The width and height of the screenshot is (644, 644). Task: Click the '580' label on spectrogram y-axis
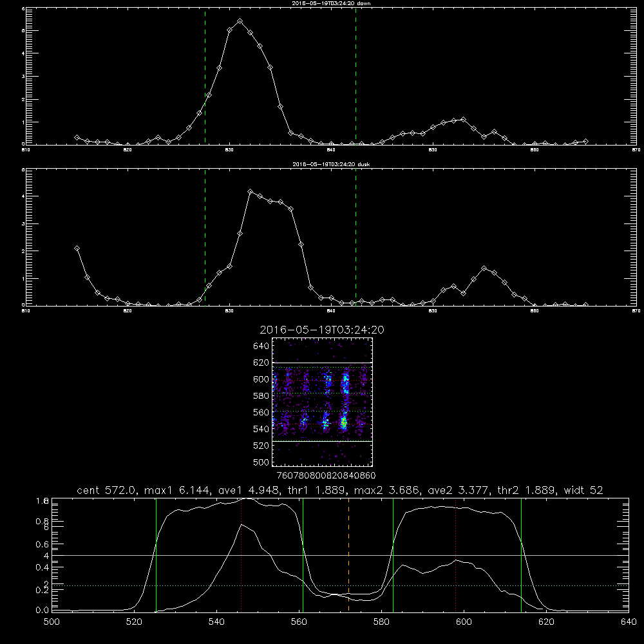[261, 396]
